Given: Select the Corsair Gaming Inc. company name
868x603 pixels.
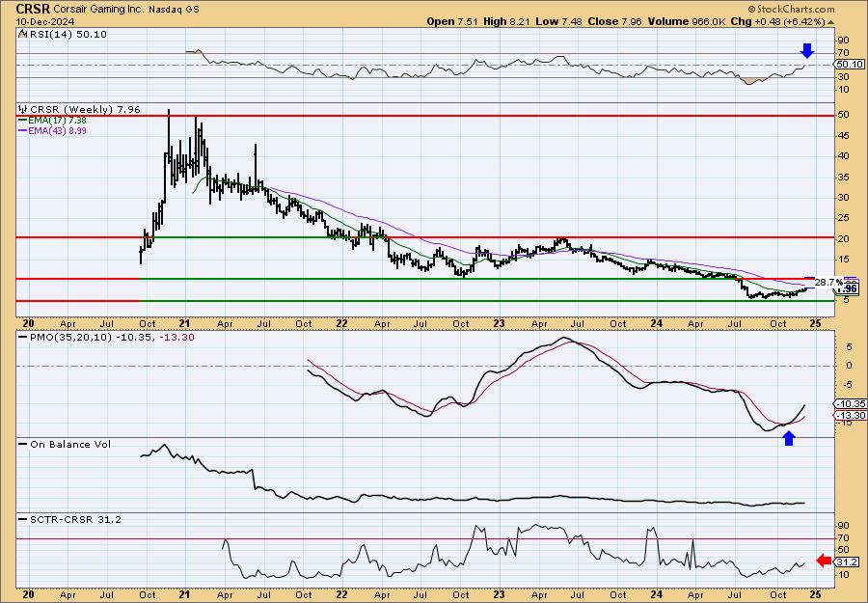Looking at the screenshot, I should tap(99, 10).
